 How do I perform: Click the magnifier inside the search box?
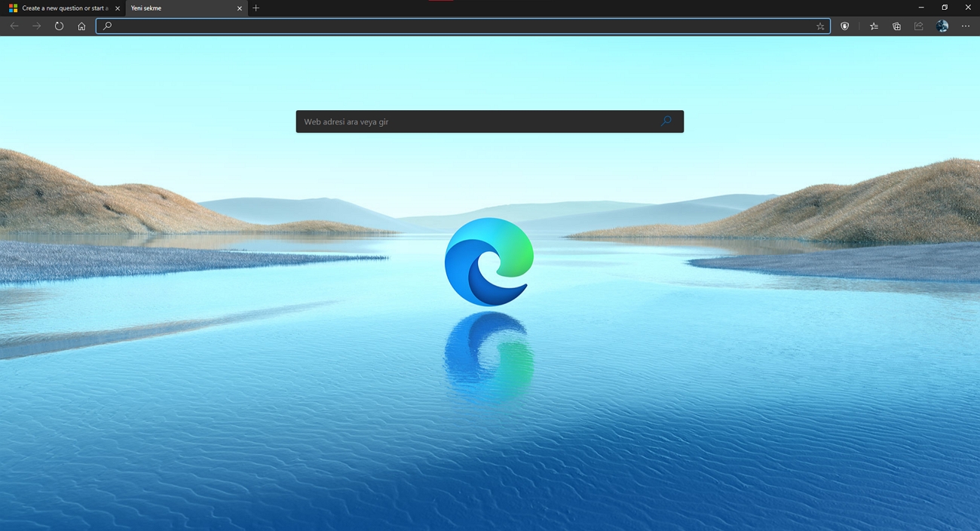pyautogui.click(x=665, y=121)
